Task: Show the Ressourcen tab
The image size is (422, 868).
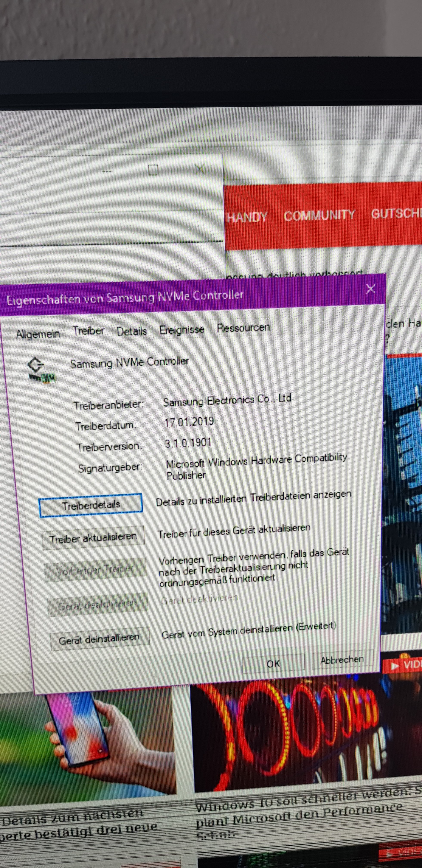Action: pos(243,327)
